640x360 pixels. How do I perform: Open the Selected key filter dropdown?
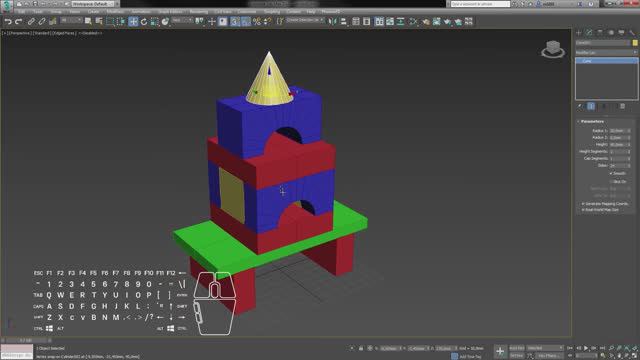coord(545,348)
